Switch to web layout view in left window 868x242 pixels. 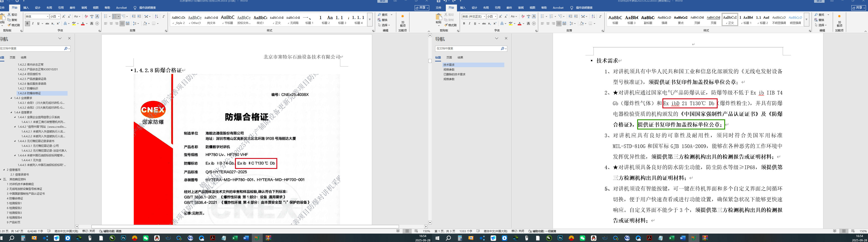click(x=416, y=231)
